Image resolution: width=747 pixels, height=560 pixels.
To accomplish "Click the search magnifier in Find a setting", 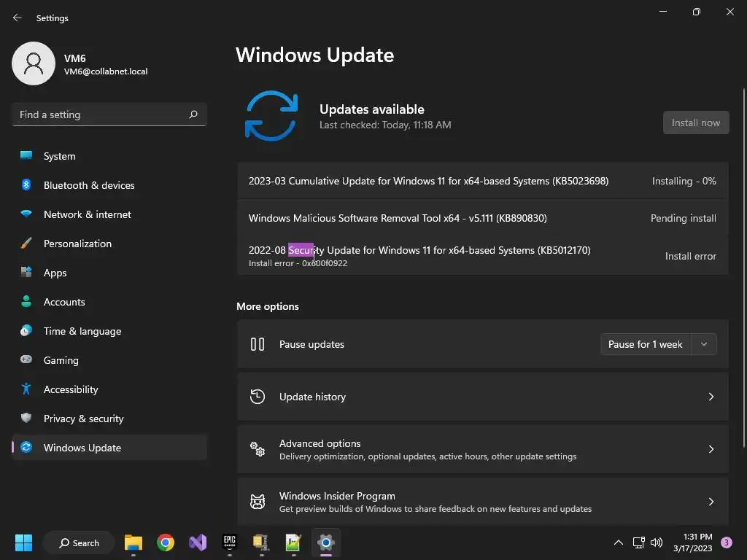I will (x=193, y=114).
